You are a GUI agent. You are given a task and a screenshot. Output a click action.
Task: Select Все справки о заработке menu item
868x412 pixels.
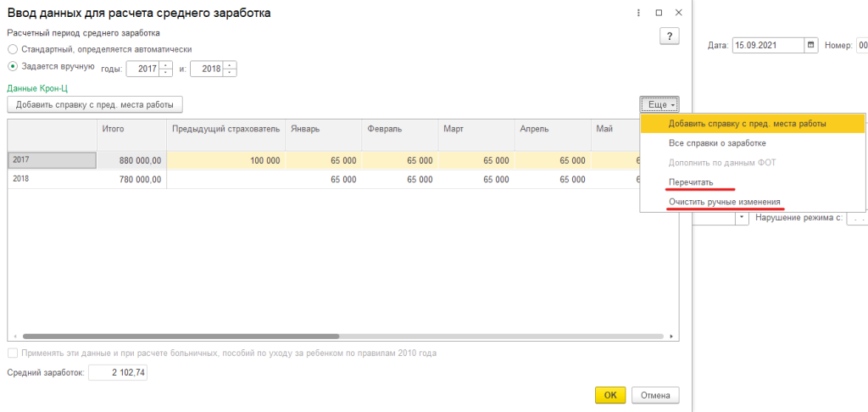tap(717, 143)
